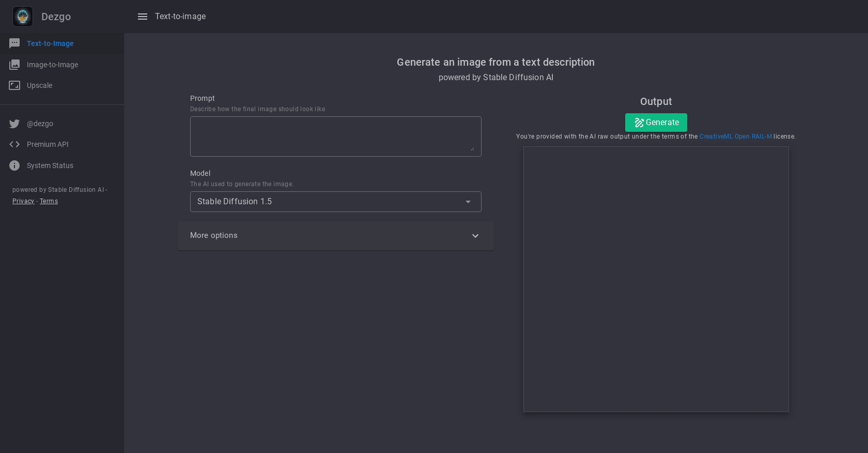Click the Dezgo logo icon
This screenshot has height=453, width=868.
23,17
